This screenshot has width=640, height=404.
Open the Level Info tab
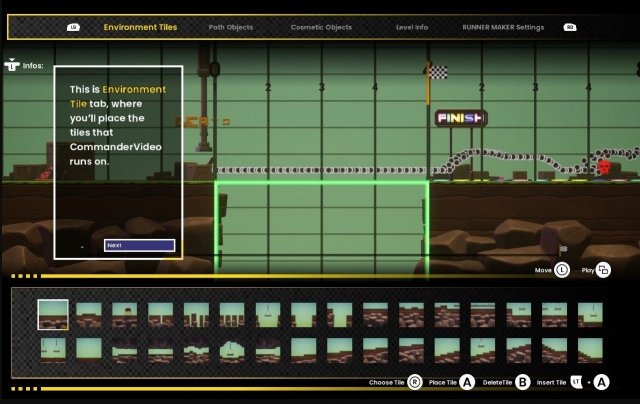click(412, 27)
